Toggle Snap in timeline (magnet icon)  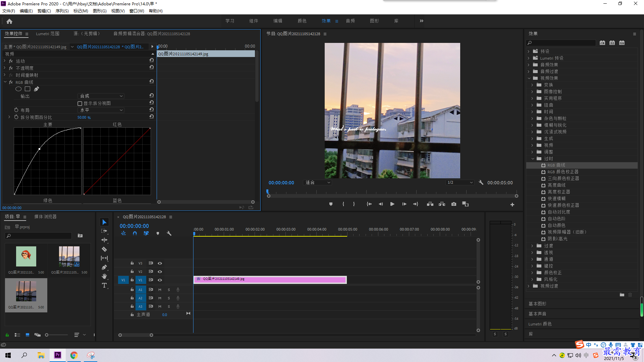point(135,233)
